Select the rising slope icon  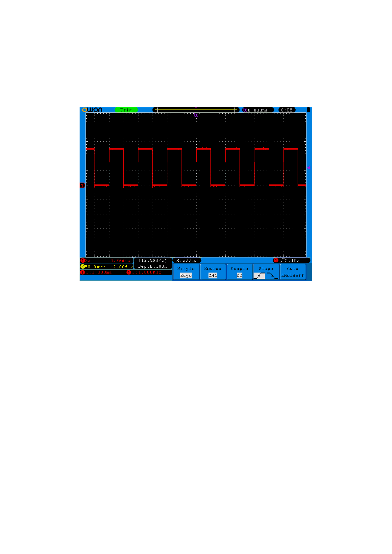coord(259,276)
